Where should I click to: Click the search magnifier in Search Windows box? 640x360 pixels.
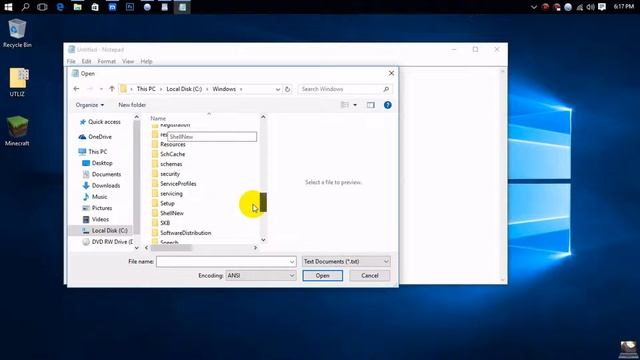386,89
